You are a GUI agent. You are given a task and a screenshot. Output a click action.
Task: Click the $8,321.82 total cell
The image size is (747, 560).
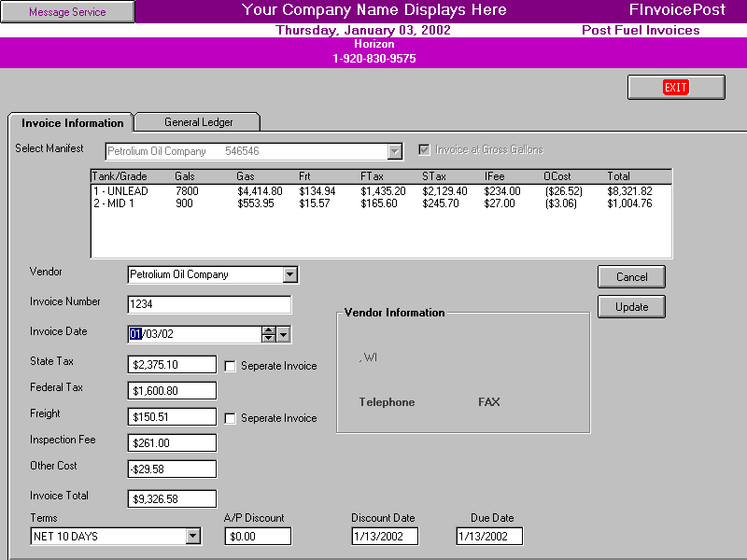click(x=629, y=191)
